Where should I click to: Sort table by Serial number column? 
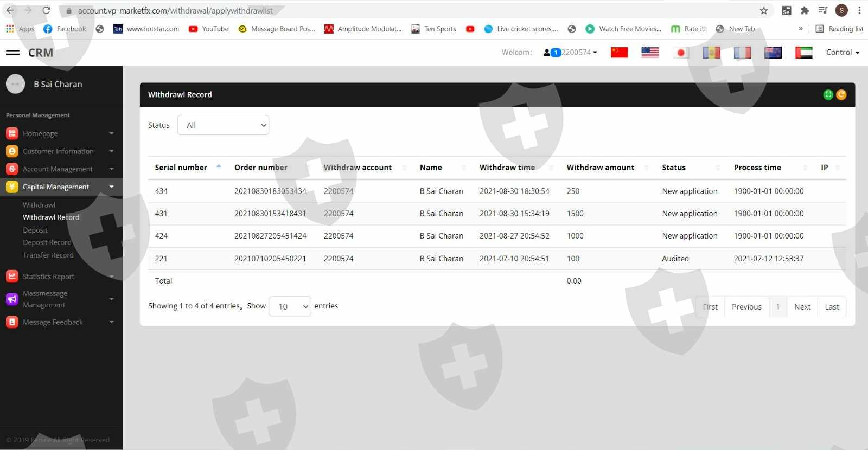click(x=181, y=168)
